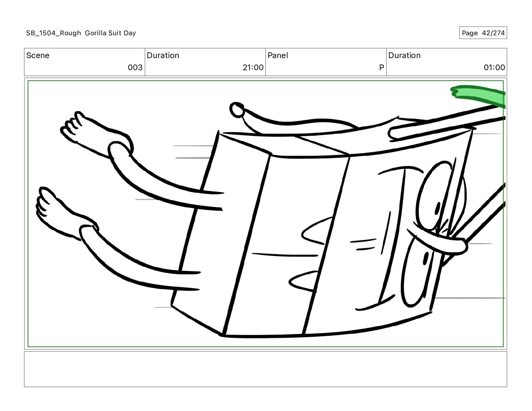Click the first 'Duration' label next to Scene

(163, 55)
